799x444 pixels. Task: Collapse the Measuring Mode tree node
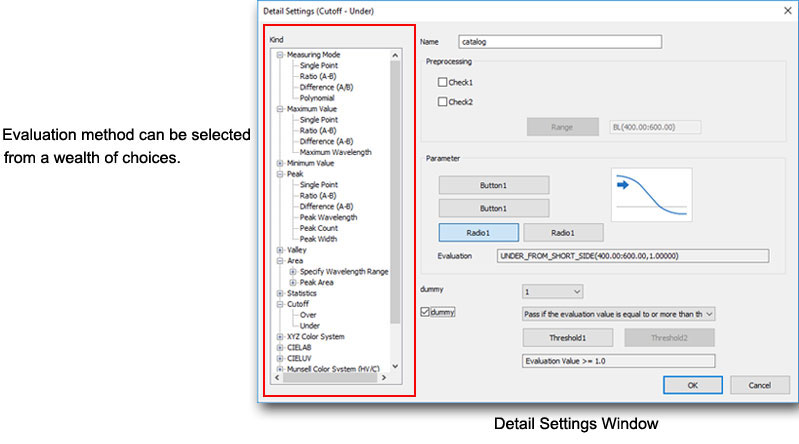coord(279,56)
